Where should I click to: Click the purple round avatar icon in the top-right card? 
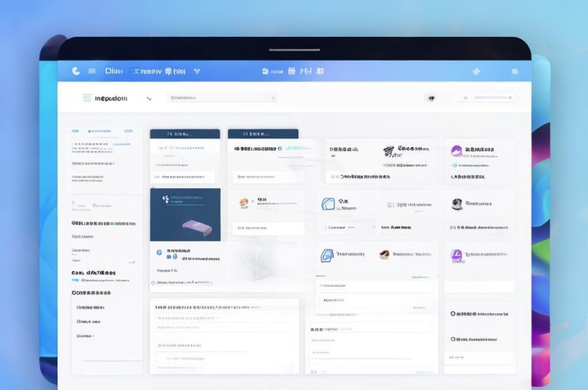click(x=456, y=151)
